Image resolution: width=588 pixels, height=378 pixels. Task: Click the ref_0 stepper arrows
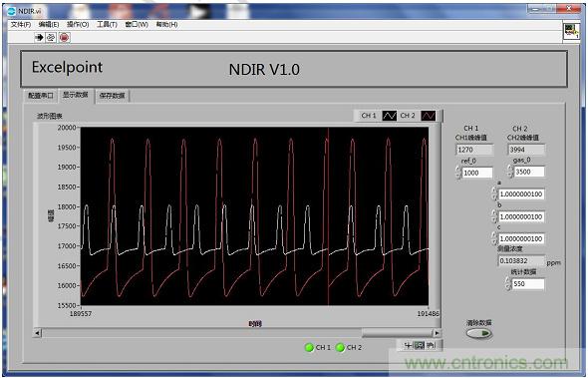[458, 173]
